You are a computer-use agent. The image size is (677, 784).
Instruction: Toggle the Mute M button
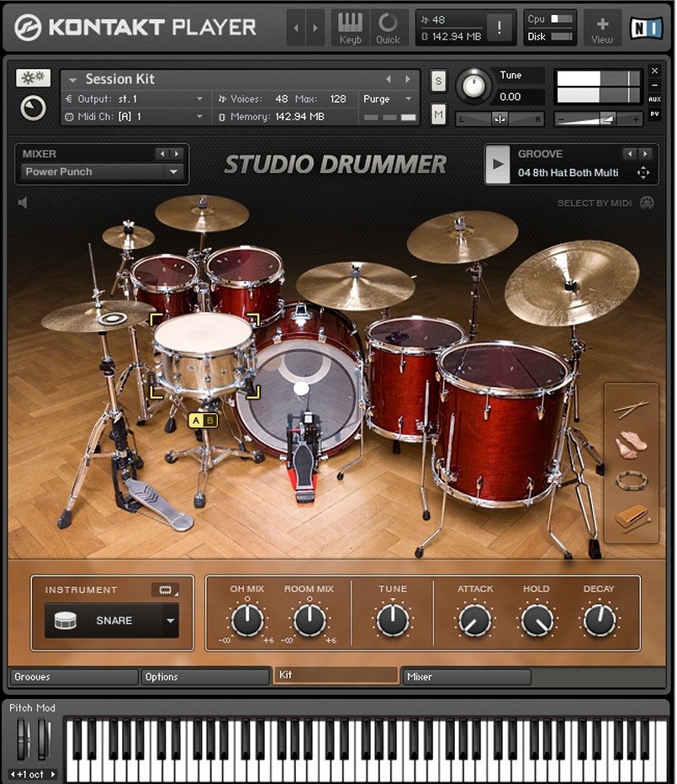click(x=438, y=115)
